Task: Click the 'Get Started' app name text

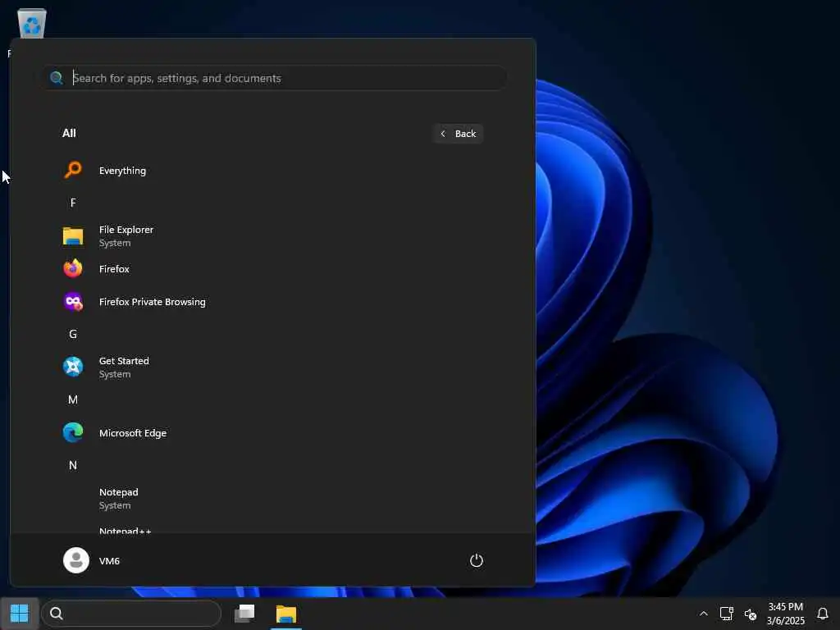Action: tap(124, 361)
